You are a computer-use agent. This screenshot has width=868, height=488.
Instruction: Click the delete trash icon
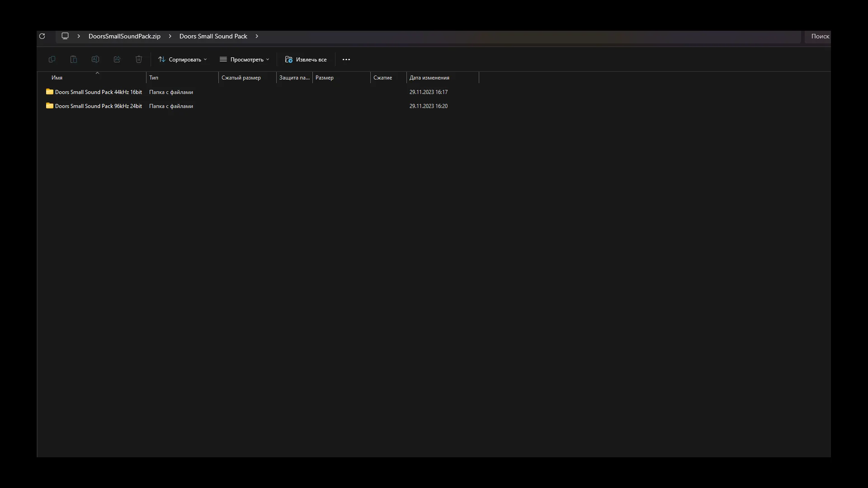(x=139, y=59)
